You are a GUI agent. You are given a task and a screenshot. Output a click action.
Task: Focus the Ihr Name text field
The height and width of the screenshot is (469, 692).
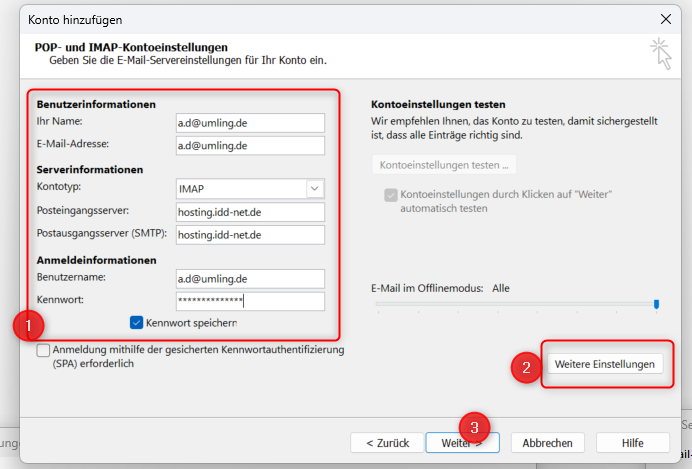point(250,123)
